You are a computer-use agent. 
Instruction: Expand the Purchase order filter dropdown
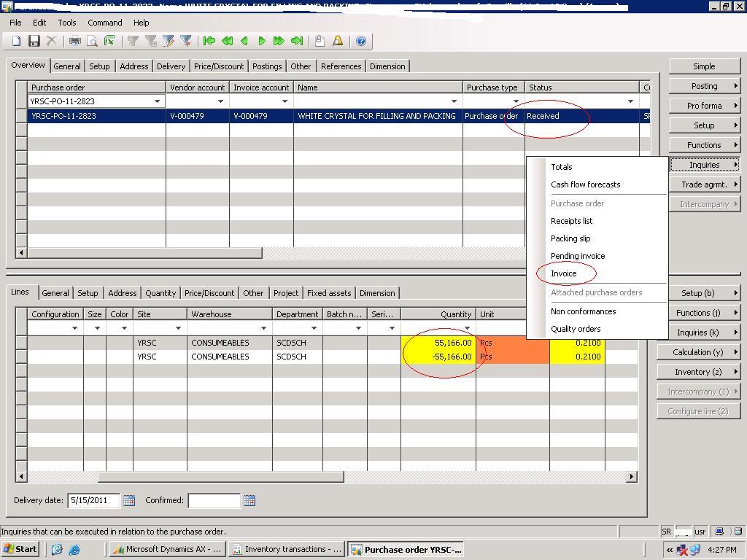[157, 101]
